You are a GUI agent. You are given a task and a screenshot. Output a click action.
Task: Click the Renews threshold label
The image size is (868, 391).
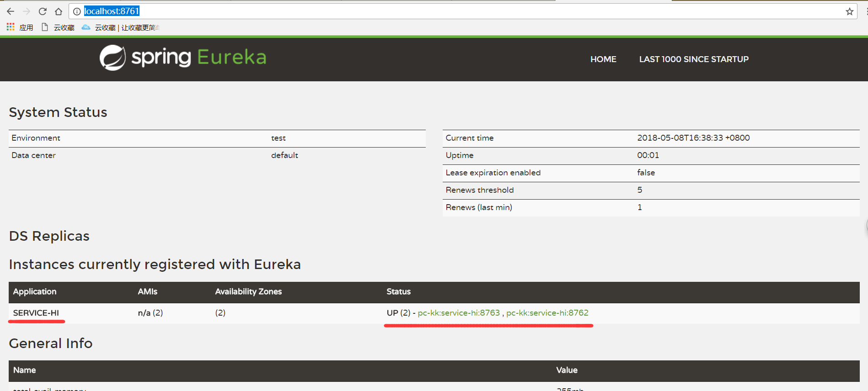(480, 190)
